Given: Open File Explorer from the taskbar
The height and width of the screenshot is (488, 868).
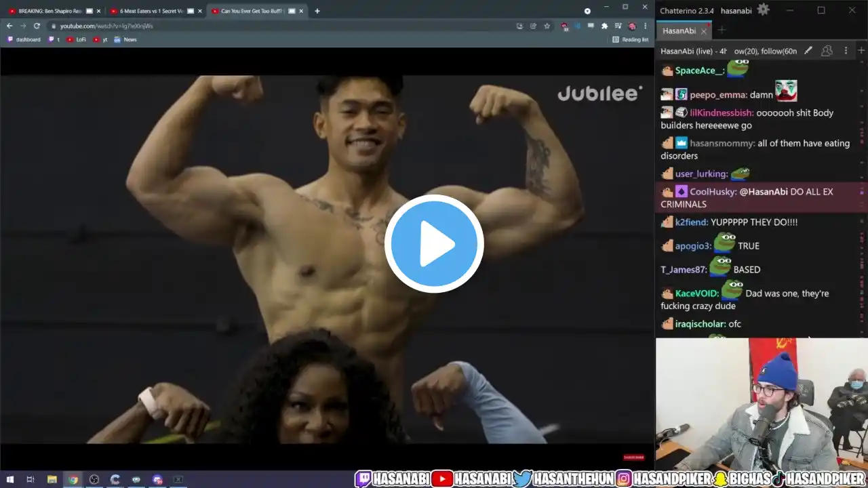Looking at the screenshot, I should pyautogui.click(x=52, y=480).
